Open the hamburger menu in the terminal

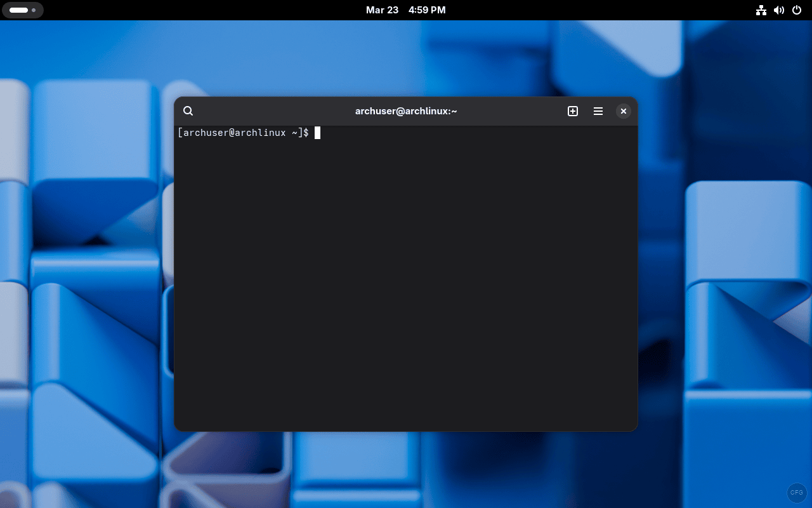(598, 110)
